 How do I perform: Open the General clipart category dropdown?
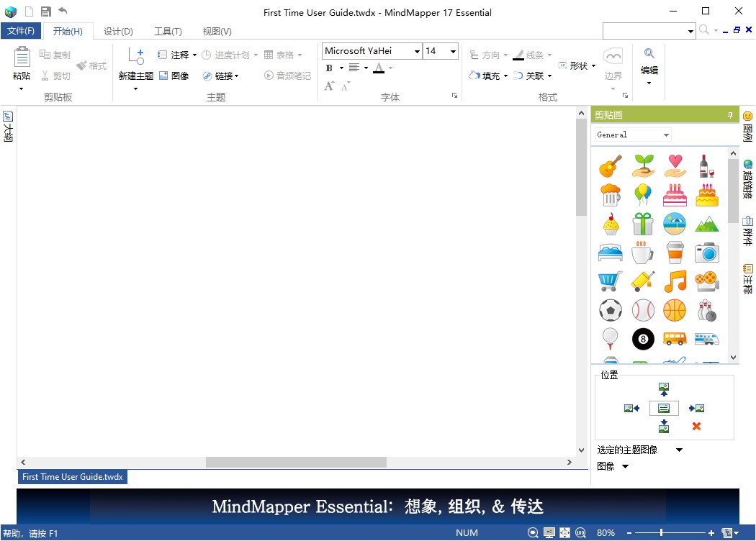666,135
